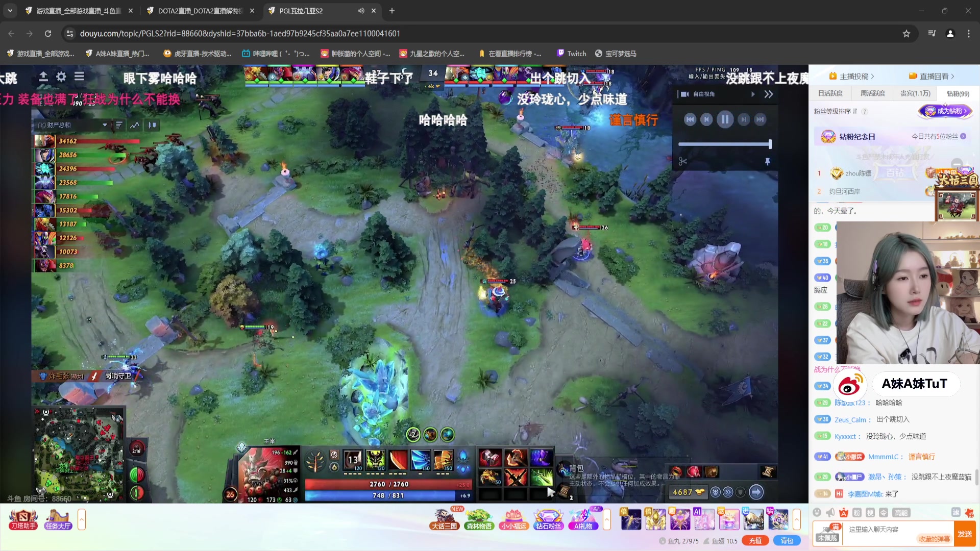Screen dimensions: 980x551
Task: Open the Chrome three-dot menu
Action: click(969, 34)
